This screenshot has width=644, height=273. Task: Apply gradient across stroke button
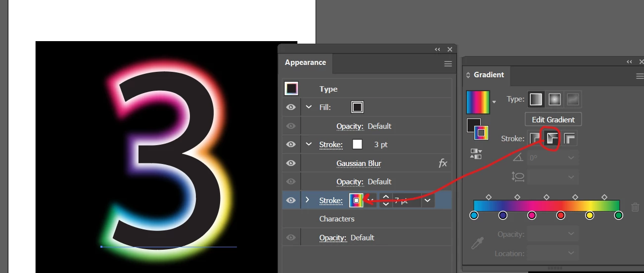570,139
